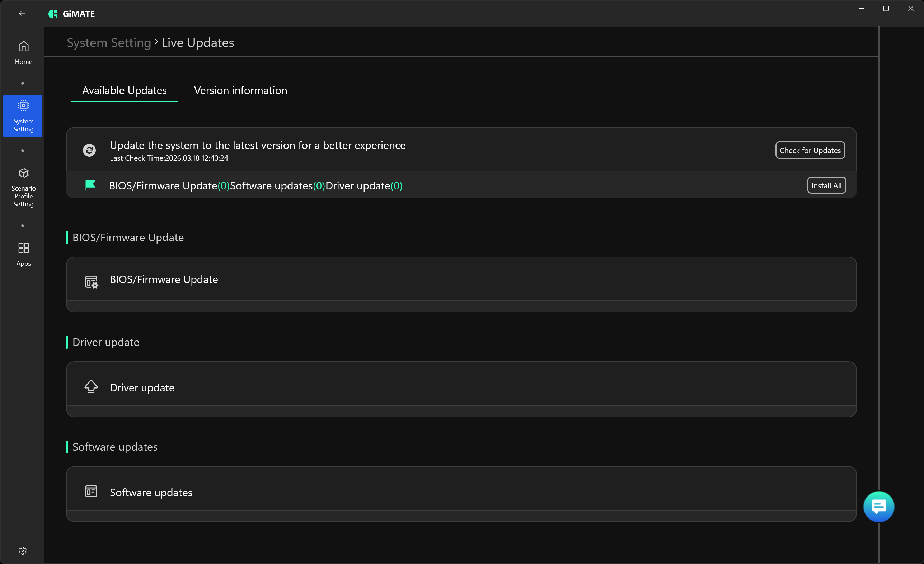This screenshot has width=924, height=564.
Task: Click the green flag icon
Action: point(90,185)
